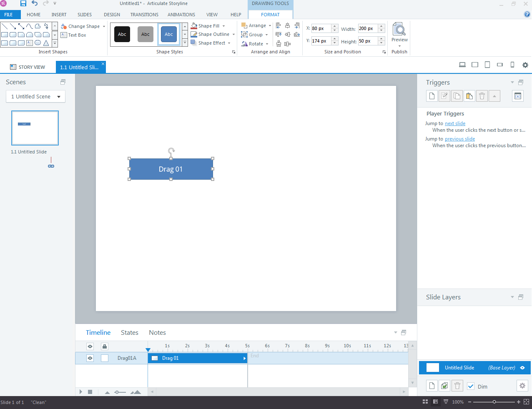
Task: Click the Save icon in title bar
Action: 23,4
